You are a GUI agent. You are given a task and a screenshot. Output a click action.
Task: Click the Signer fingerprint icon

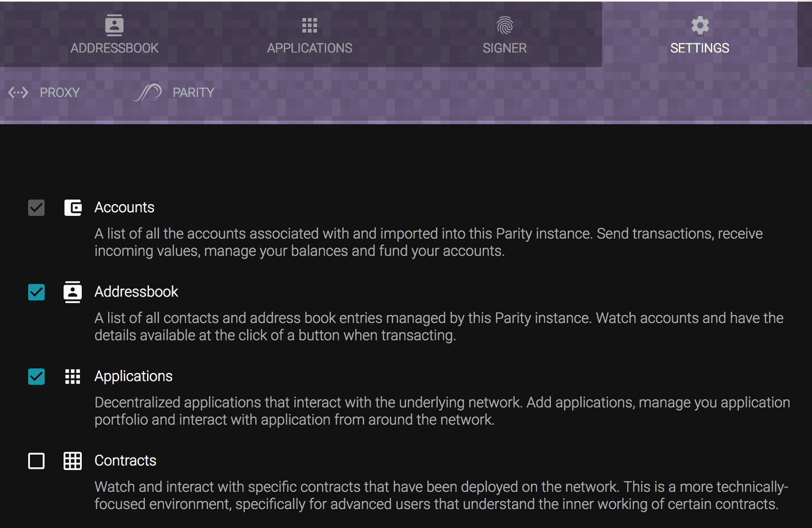click(505, 25)
